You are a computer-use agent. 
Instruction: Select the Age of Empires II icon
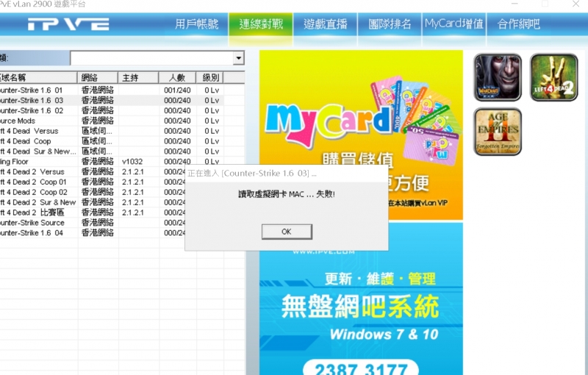(x=498, y=132)
